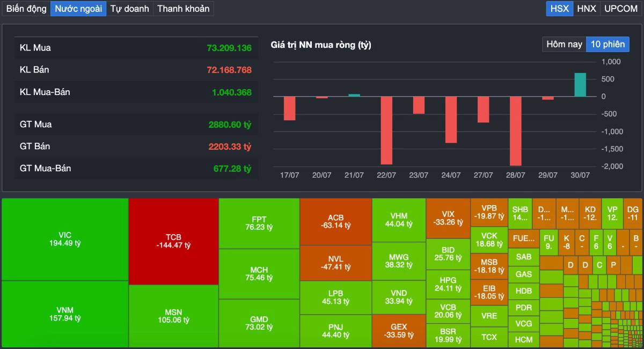
Task: Click the 23/07 chart bar
Action: (419, 105)
